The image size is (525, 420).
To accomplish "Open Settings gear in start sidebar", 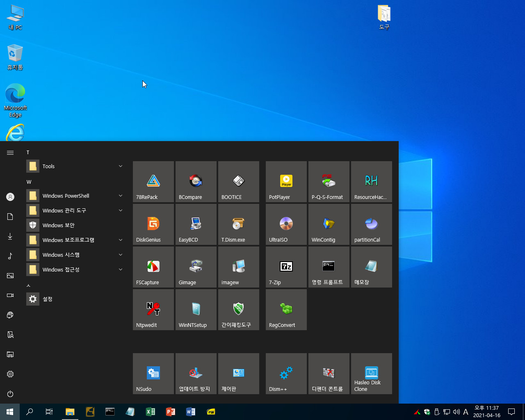I will (x=10, y=374).
